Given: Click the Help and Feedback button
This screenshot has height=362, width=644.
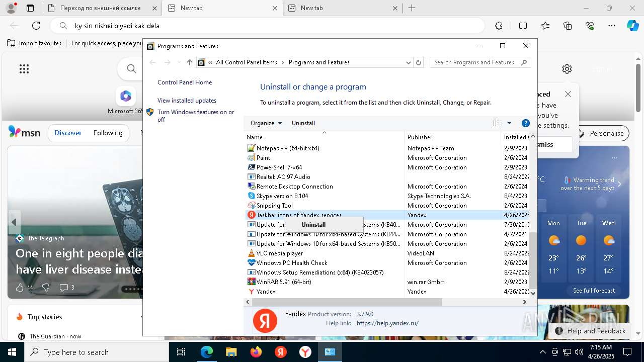Looking at the screenshot, I should [x=591, y=331].
